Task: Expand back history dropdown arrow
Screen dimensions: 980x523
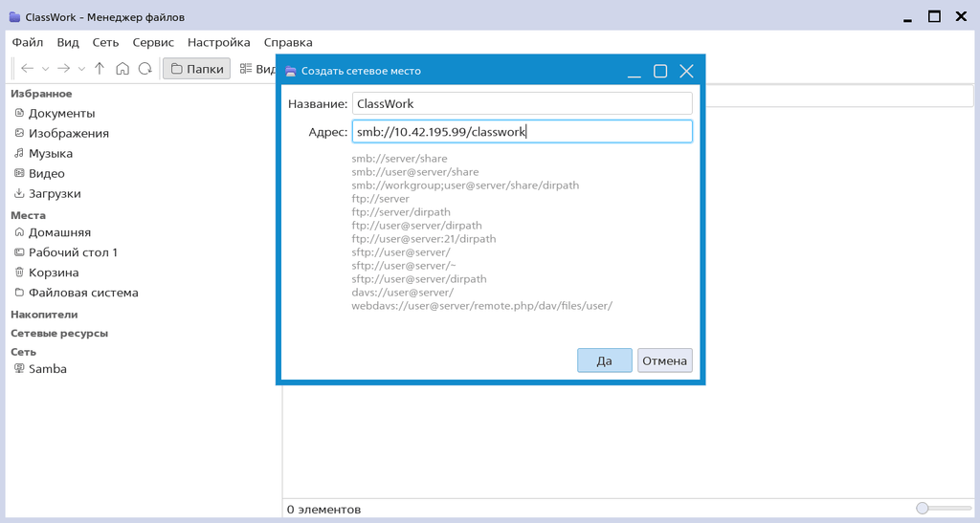Action: (45, 69)
